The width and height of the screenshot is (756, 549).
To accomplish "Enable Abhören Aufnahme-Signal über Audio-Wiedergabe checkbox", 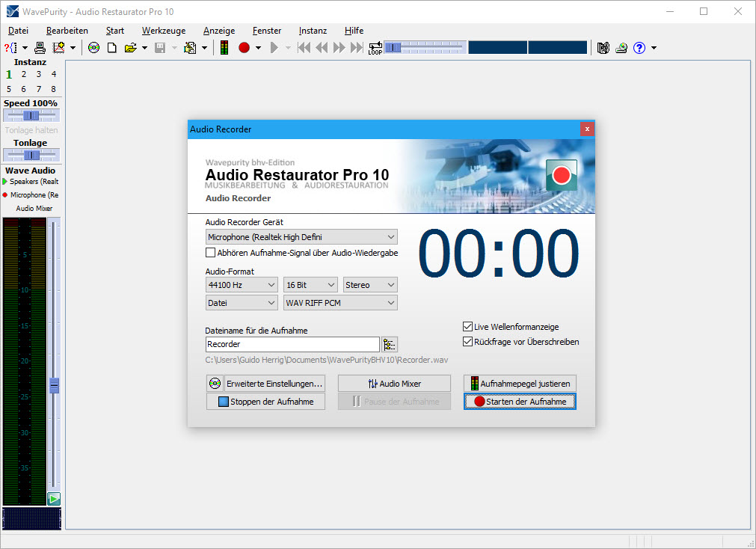I will (210, 252).
